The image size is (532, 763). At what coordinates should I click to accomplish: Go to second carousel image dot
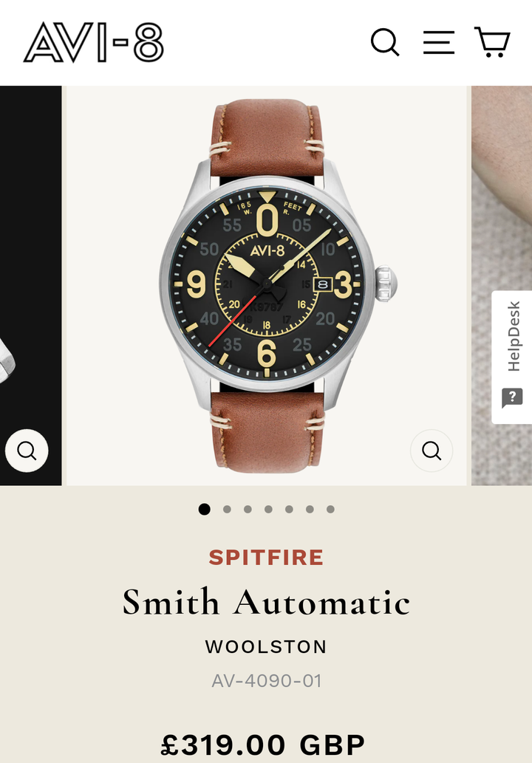click(x=227, y=509)
